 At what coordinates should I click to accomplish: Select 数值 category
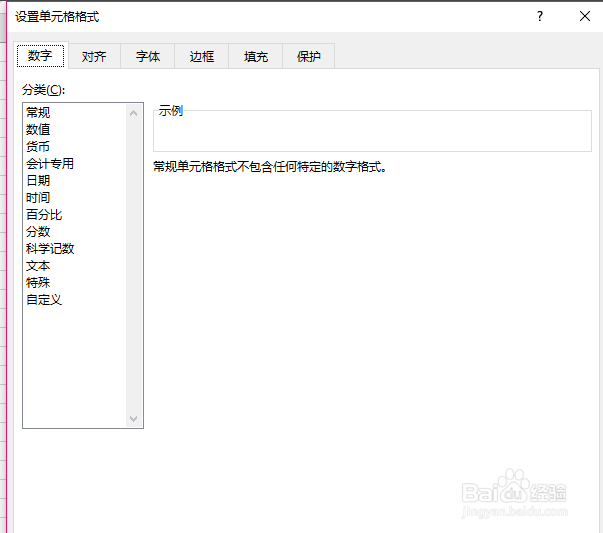38,129
